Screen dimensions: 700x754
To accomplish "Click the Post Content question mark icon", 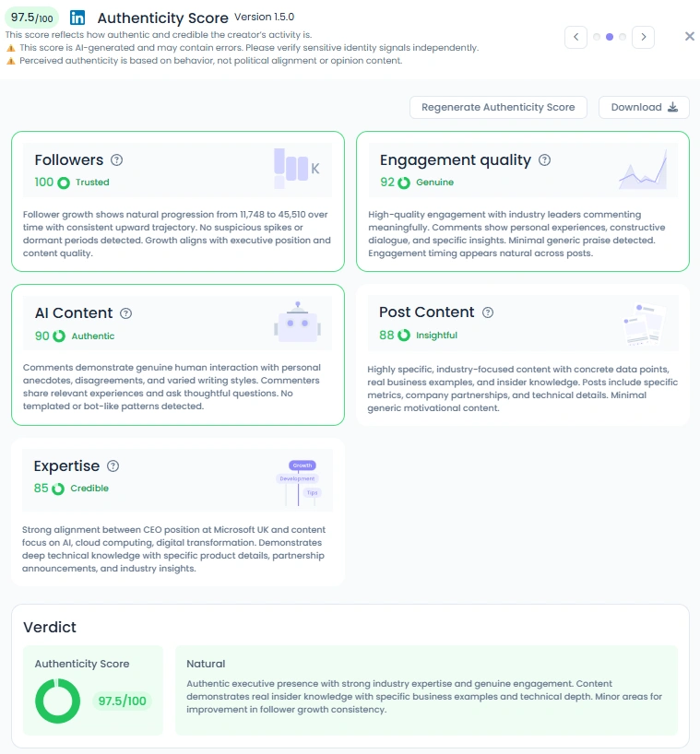I will pyautogui.click(x=487, y=312).
